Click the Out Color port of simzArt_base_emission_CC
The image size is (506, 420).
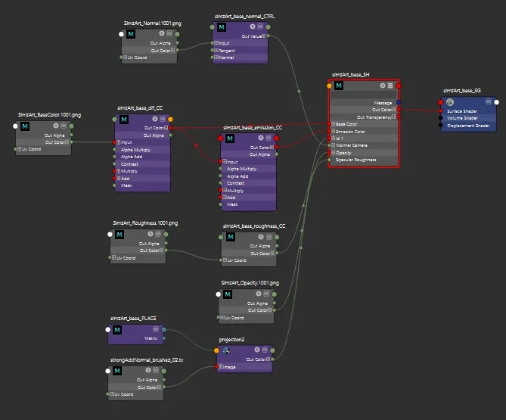[277, 148]
